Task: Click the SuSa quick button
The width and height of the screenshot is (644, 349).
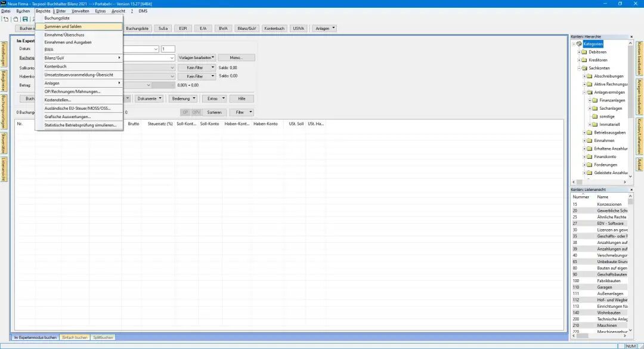Action: pyautogui.click(x=163, y=29)
